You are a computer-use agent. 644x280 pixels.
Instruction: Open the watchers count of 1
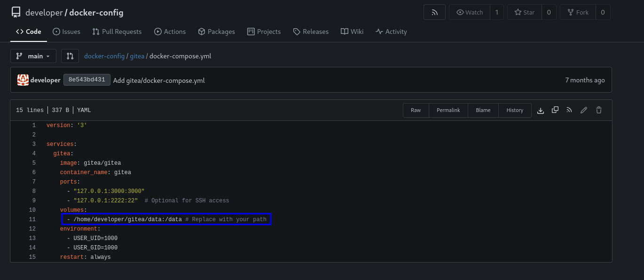pos(497,12)
